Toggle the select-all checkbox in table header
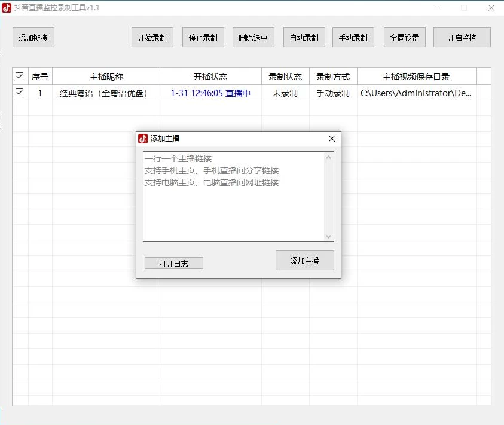 click(x=20, y=77)
